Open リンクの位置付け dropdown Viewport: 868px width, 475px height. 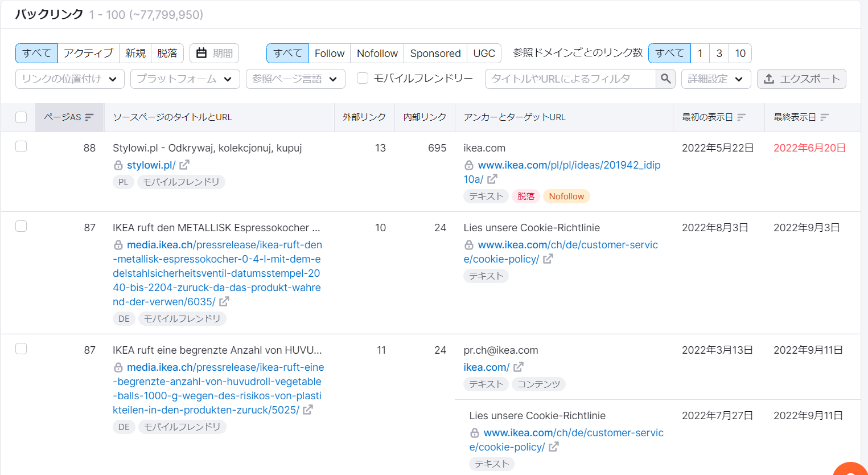[x=70, y=79]
